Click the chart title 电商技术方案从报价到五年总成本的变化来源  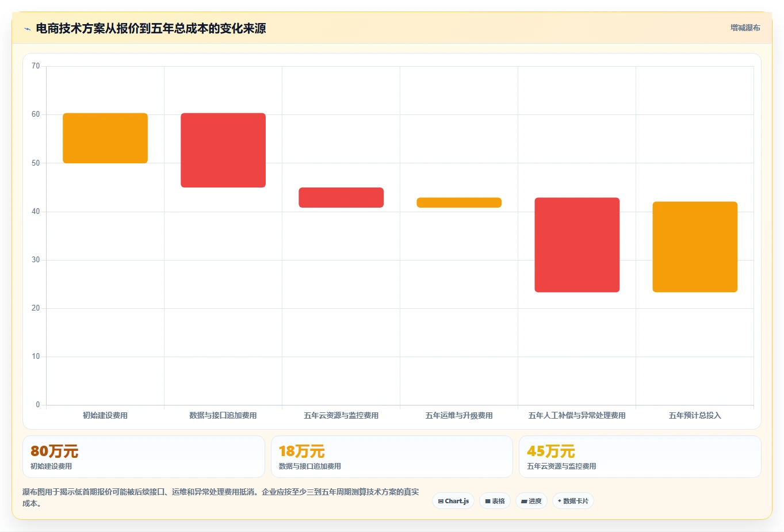pyautogui.click(x=151, y=28)
